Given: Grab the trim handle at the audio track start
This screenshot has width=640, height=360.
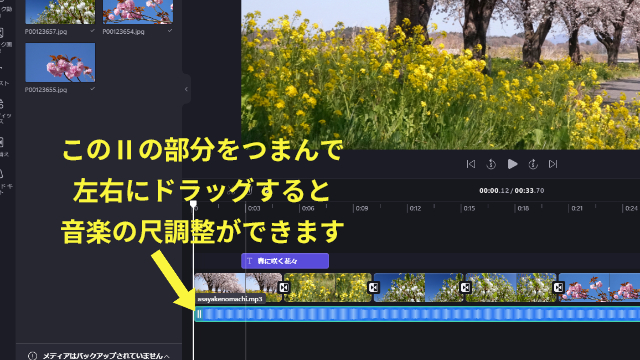Looking at the screenshot, I should 199,314.
